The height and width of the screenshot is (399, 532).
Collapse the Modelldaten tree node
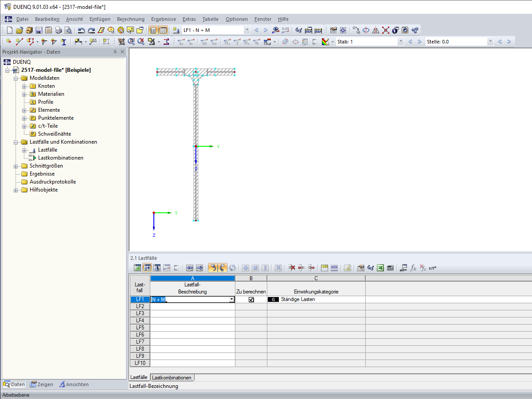[16, 78]
